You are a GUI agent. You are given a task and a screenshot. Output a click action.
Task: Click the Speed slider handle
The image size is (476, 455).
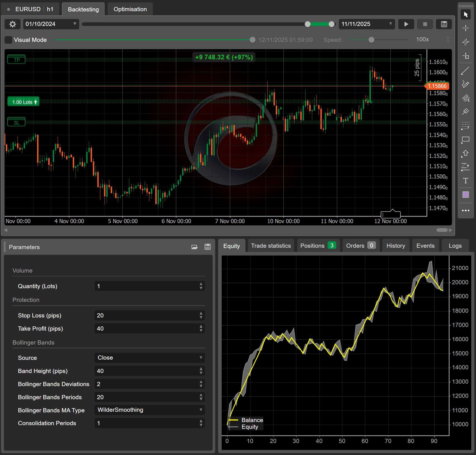(x=371, y=40)
